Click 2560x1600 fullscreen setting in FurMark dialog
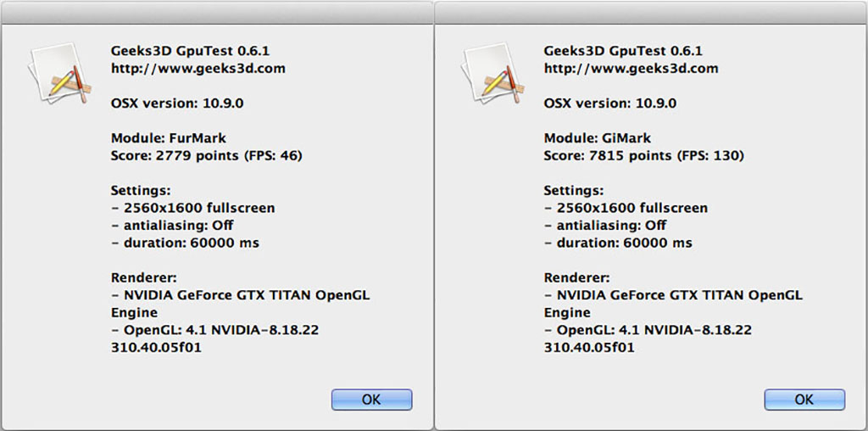 pyautogui.click(x=192, y=209)
